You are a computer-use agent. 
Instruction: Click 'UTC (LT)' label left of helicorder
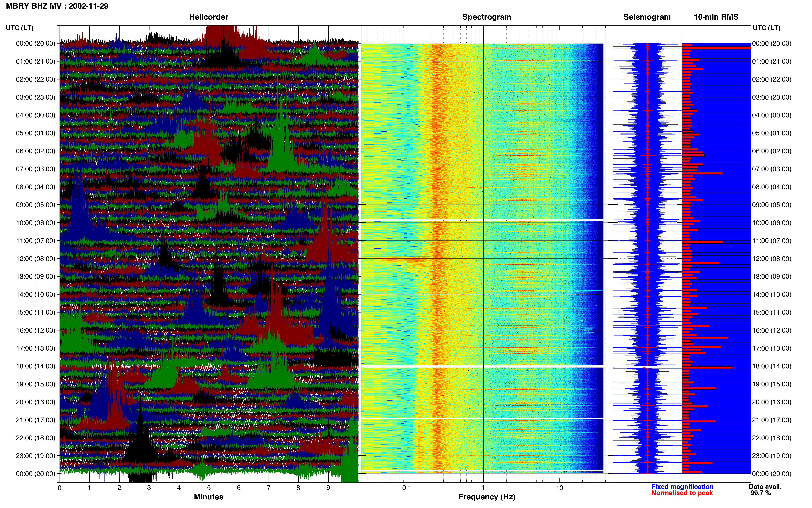[x=20, y=28]
